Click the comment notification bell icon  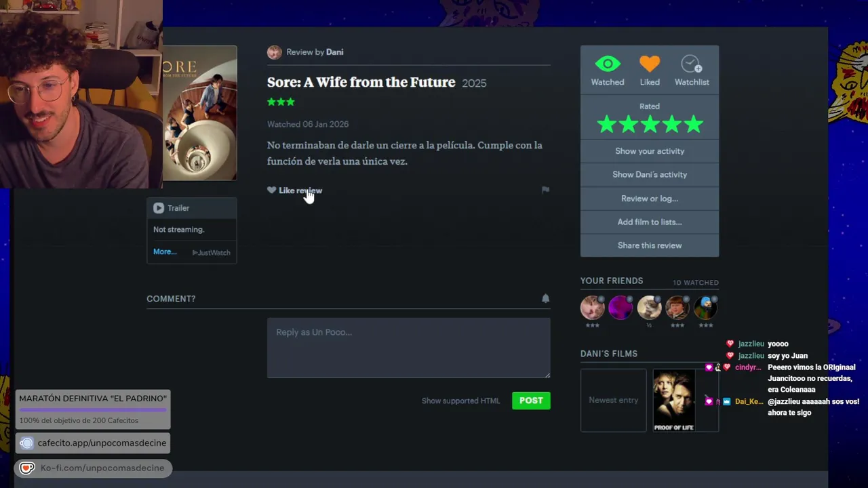point(545,298)
